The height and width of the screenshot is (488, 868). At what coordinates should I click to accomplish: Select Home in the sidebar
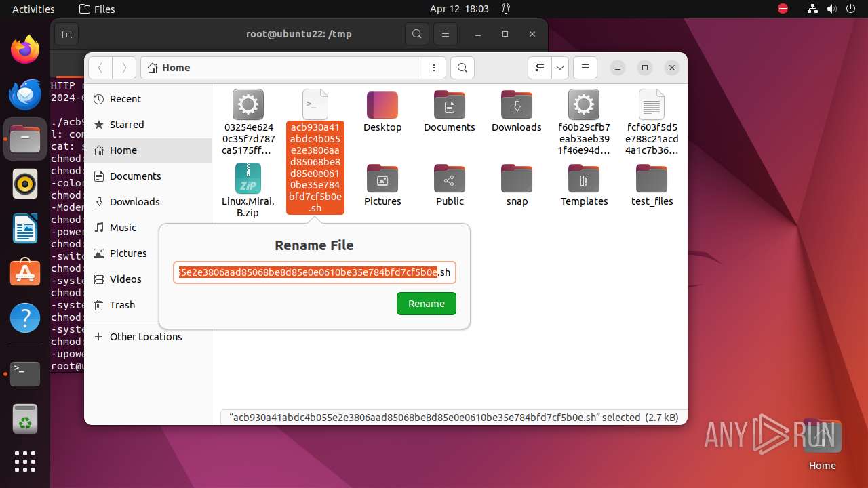[x=148, y=150]
